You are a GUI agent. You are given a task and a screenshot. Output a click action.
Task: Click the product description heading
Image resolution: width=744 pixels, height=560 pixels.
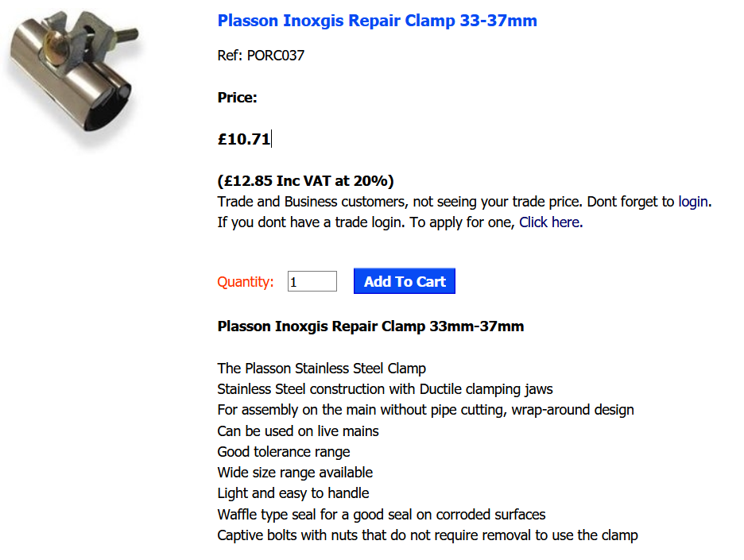pos(370,326)
